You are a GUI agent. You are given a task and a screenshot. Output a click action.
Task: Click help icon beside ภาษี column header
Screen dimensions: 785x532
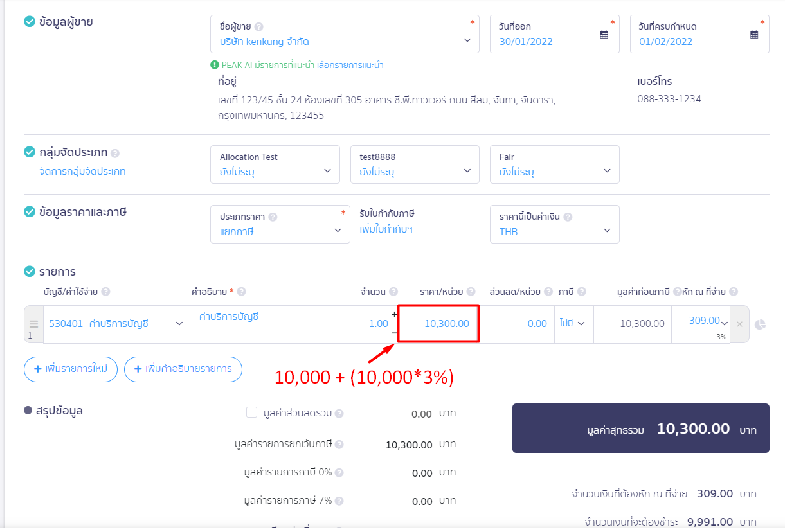pos(582,292)
